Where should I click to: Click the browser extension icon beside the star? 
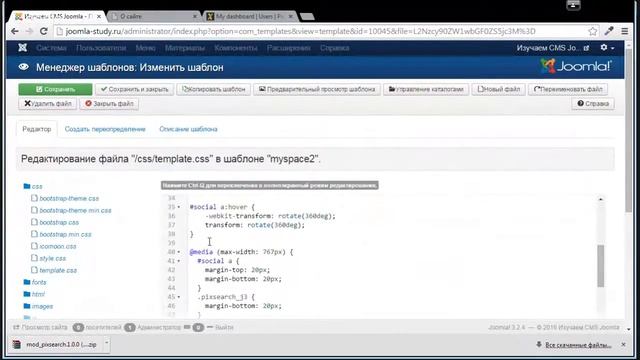tap(609, 31)
